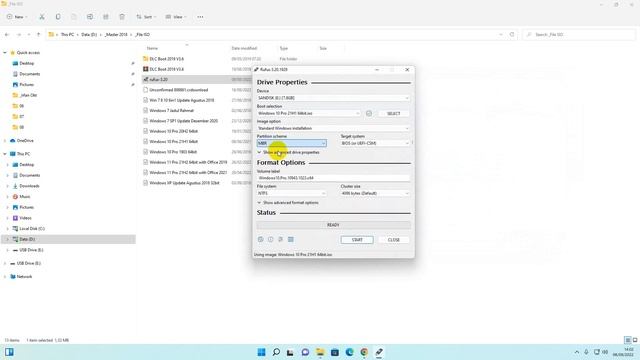
Task: Click Delete trash icon in Explorer toolbar
Action: click(122, 17)
